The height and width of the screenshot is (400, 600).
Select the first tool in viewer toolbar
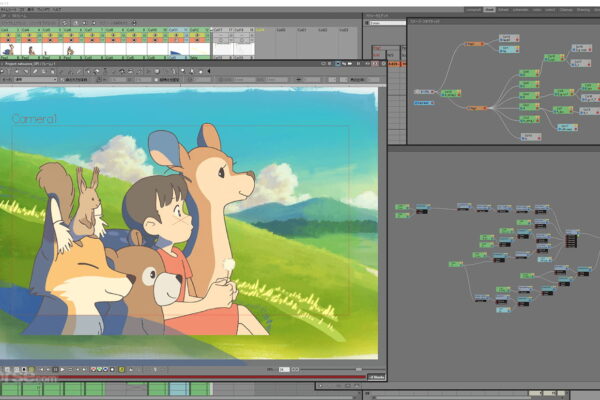(2, 71)
